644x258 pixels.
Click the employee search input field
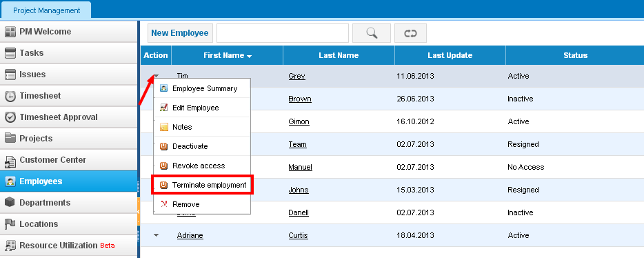283,33
